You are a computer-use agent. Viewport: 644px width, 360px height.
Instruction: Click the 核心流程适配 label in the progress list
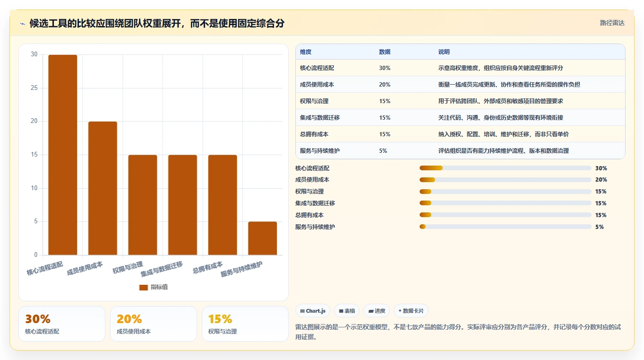pos(312,168)
